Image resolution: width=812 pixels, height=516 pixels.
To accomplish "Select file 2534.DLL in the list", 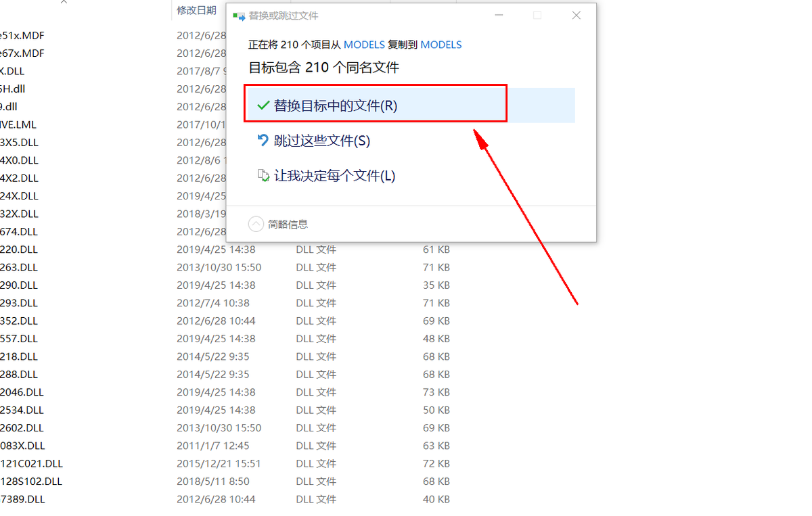I will click(x=22, y=410).
